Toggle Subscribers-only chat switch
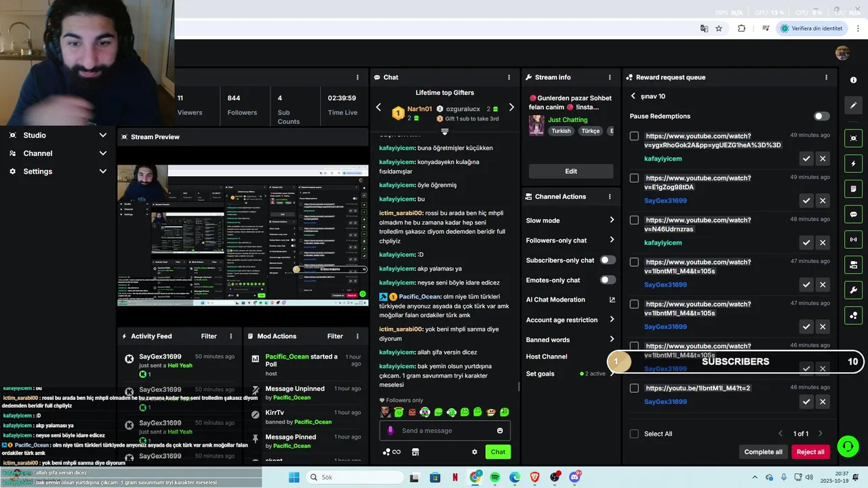The width and height of the screenshot is (868, 488). [x=608, y=260]
